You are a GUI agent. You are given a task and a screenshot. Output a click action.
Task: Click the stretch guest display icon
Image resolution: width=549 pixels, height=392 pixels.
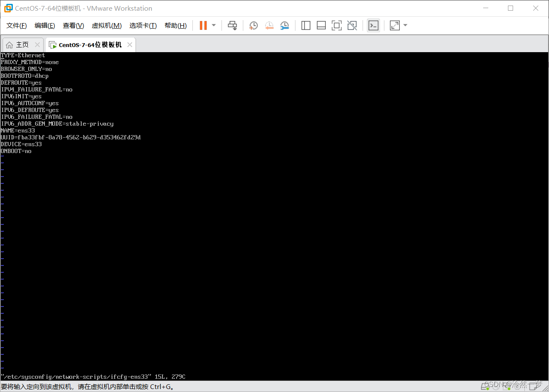pos(395,26)
